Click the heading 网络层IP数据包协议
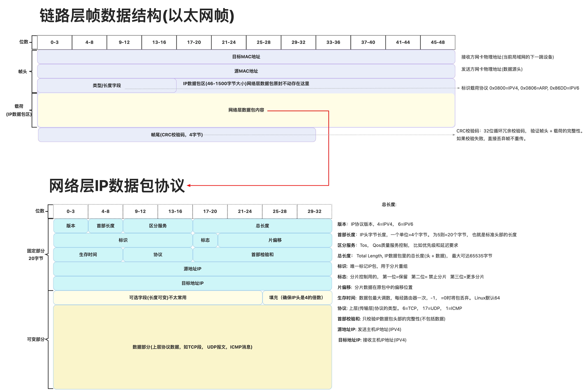 click(x=117, y=186)
